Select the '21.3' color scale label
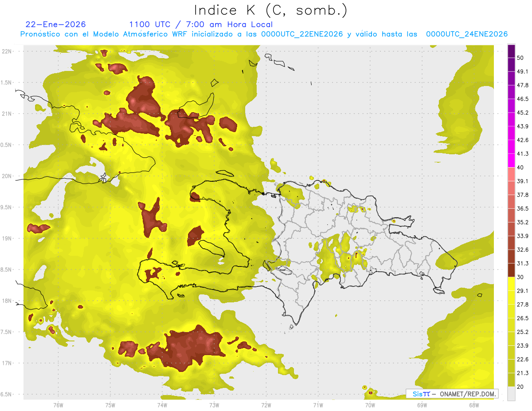This screenshot has height=411, width=532. coord(523,373)
